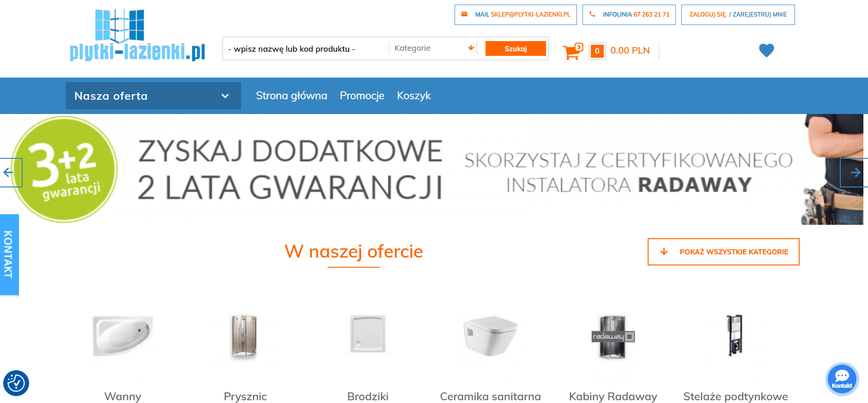Open the Ceramika sanitarna category link

(490, 397)
